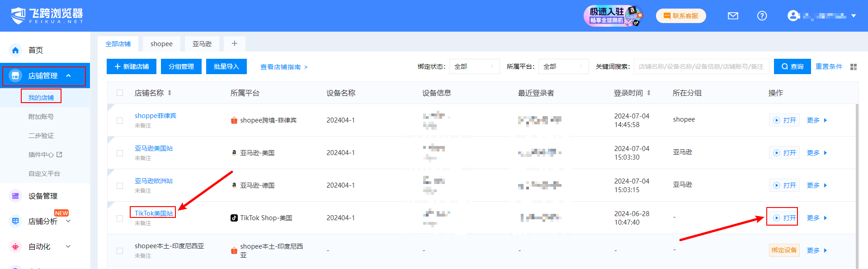Open the 查看店铺指南 link

(283, 67)
